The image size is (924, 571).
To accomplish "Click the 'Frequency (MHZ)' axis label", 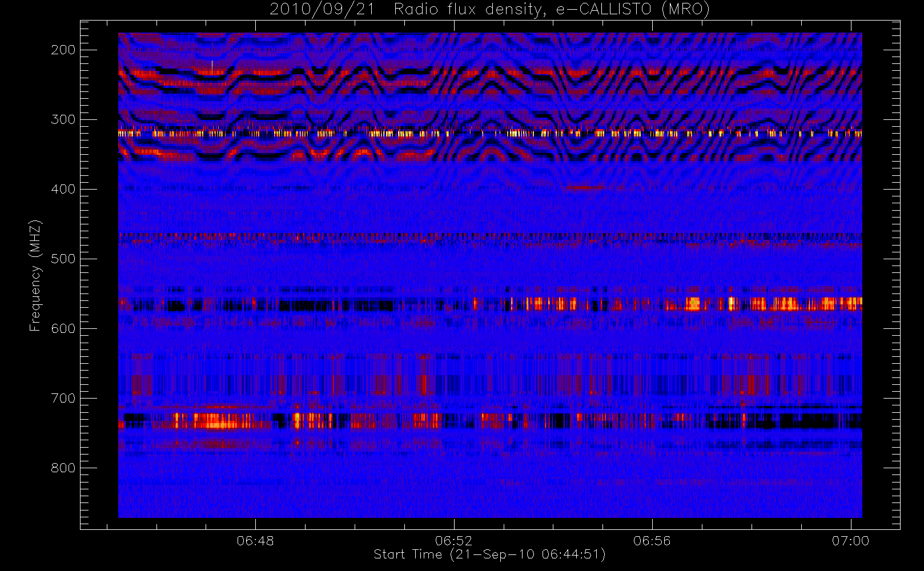I will 35,275.
